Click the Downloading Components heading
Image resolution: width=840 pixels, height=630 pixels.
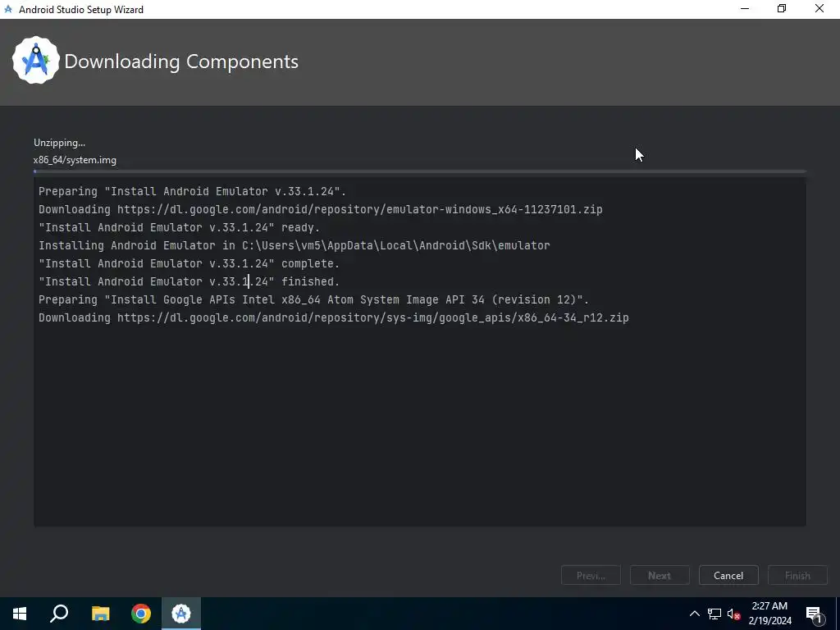(x=181, y=61)
